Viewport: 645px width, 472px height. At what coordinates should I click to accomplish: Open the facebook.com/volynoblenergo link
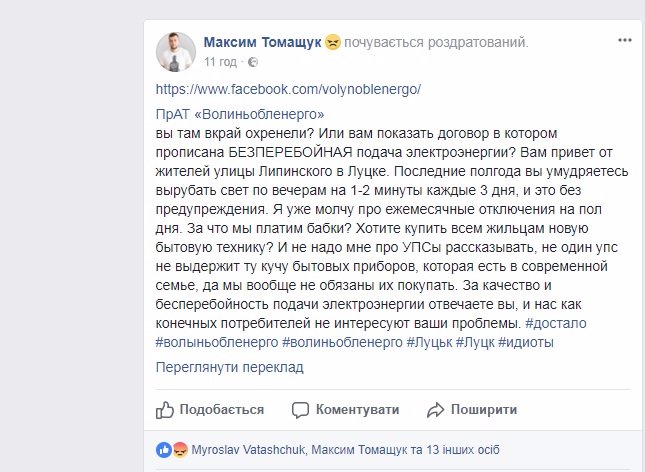coord(289,88)
